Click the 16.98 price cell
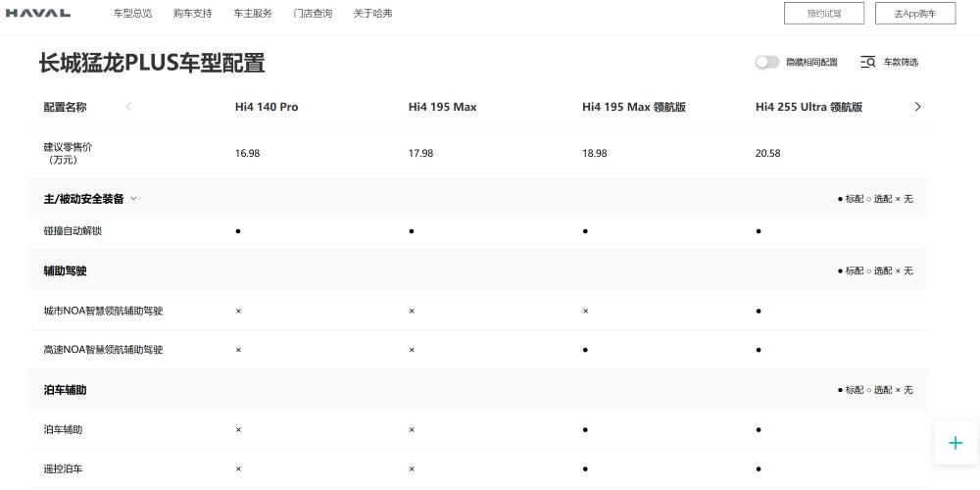 click(x=248, y=153)
